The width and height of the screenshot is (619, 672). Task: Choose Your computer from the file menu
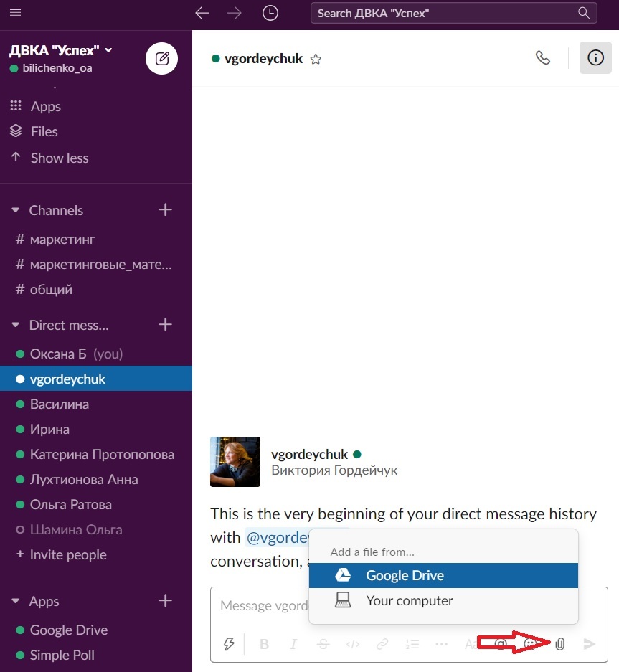443,600
